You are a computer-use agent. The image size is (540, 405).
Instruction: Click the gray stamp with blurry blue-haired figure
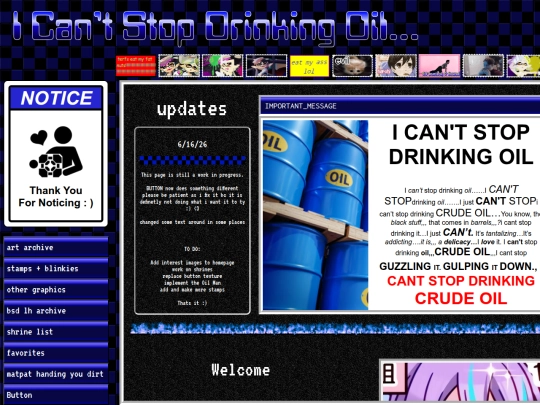click(483, 65)
